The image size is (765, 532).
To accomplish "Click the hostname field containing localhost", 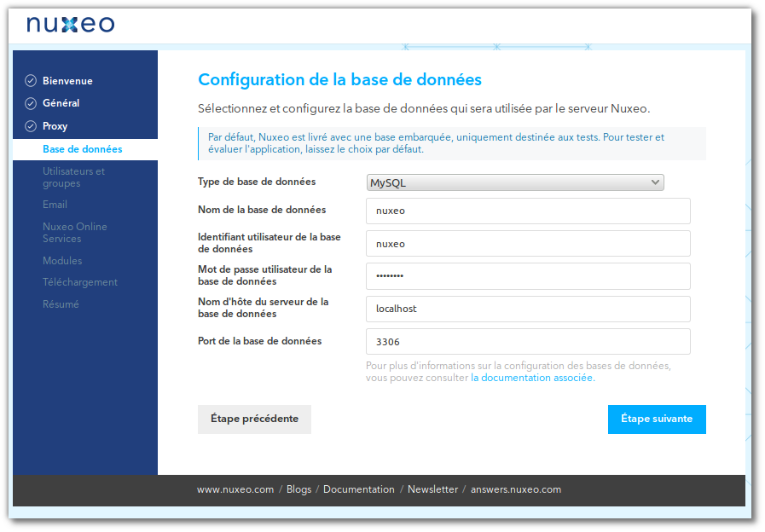I will [528, 309].
